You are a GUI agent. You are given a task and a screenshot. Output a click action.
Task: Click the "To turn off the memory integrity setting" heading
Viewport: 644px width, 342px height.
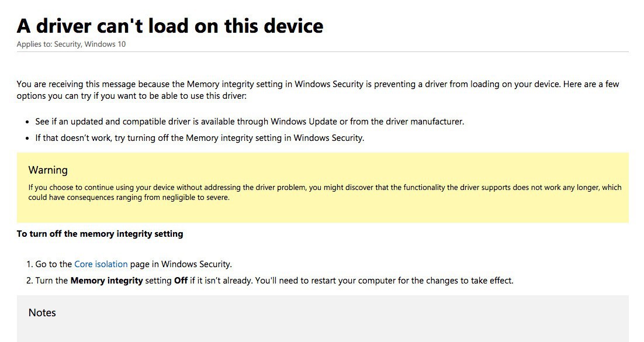point(100,234)
